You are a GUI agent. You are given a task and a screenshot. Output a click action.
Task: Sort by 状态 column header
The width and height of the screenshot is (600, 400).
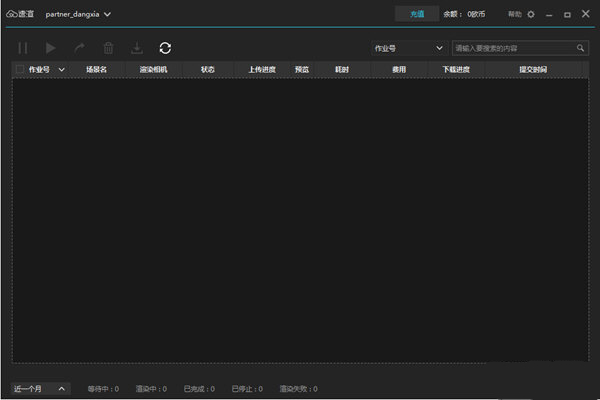[x=208, y=69]
